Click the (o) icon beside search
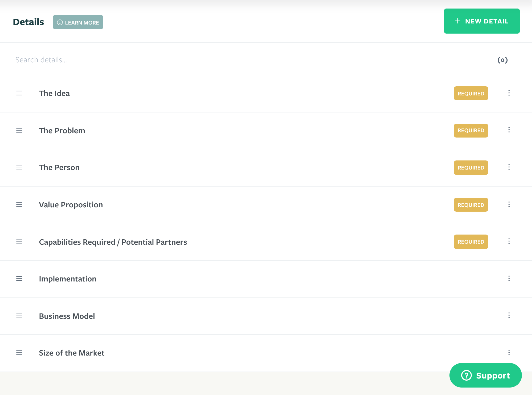Image resolution: width=532 pixels, height=395 pixels. coord(502,60)
